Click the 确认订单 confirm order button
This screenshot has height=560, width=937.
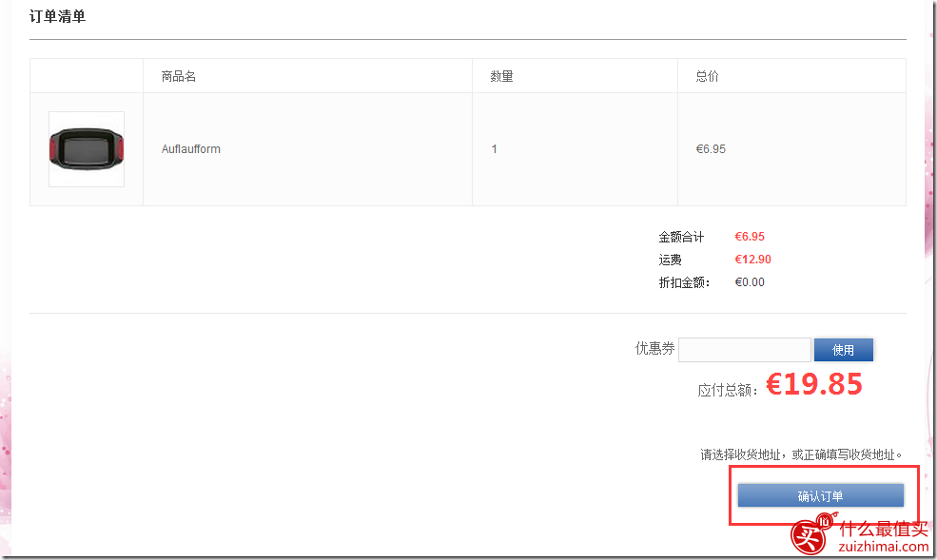tap(821, 495)
